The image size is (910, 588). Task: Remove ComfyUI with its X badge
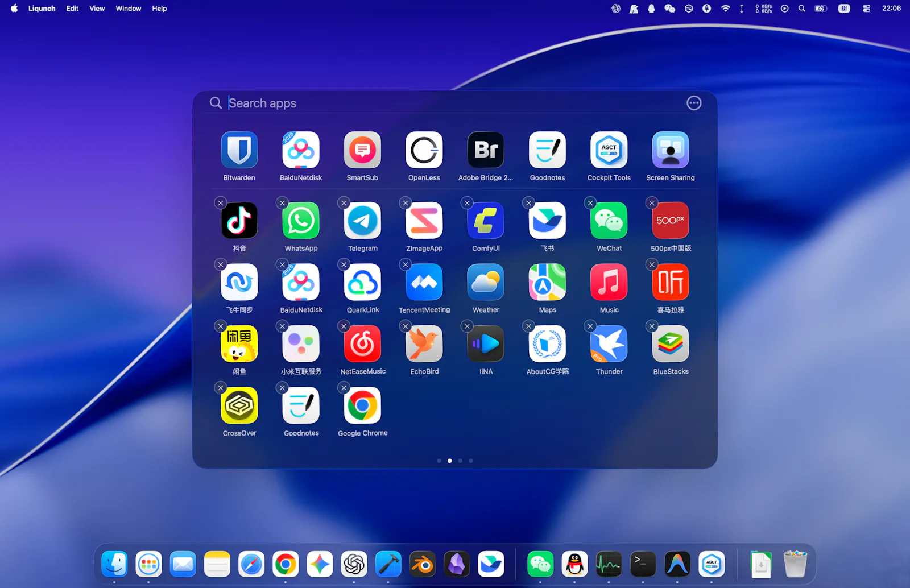click(467, 203)
